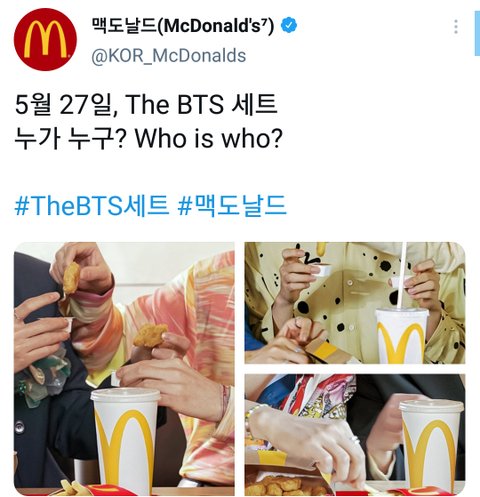This screenshot has width=480, height=497.
Task: Open the three-dot tweet options menu
Action: 456,27
